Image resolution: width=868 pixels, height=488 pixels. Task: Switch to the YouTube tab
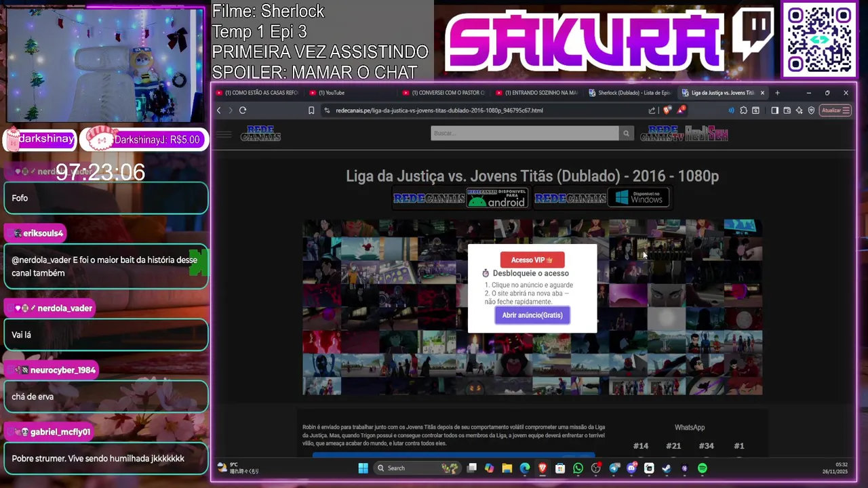click(x=349, y=93)
